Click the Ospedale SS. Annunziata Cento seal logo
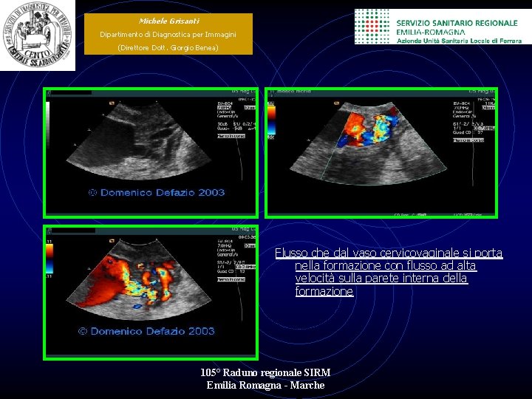532x399 pixels. pyautogui.click(x=38, y=35)
